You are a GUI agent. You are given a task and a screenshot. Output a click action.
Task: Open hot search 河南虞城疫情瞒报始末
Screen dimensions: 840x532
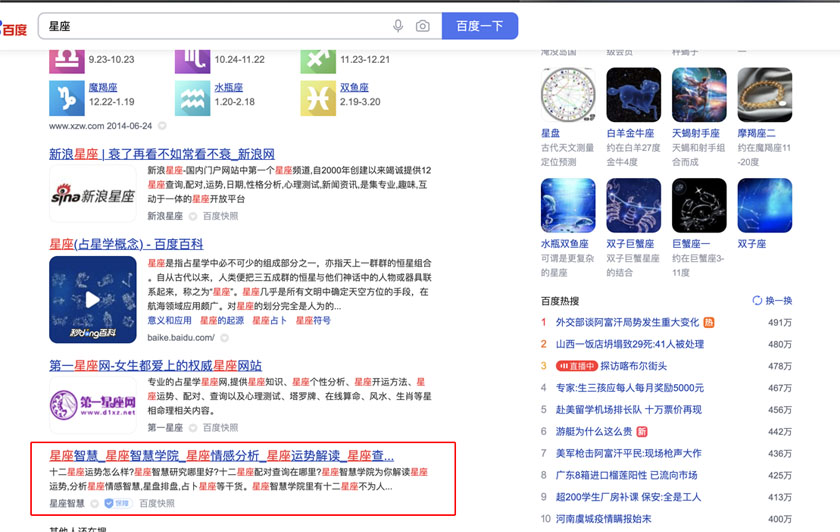603,519
